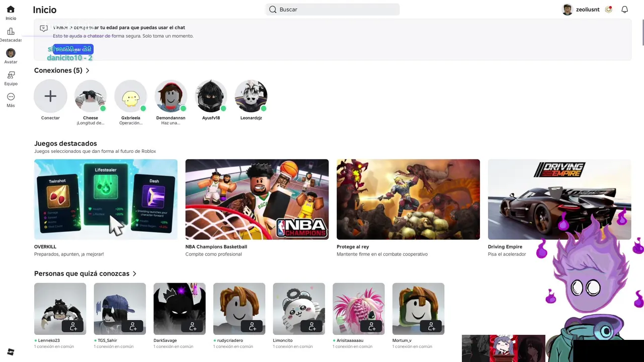Expand Personas que quizá conozcas chevron
Image resolution: width=644 pixels, height=362 pixels.
(134, 274)
